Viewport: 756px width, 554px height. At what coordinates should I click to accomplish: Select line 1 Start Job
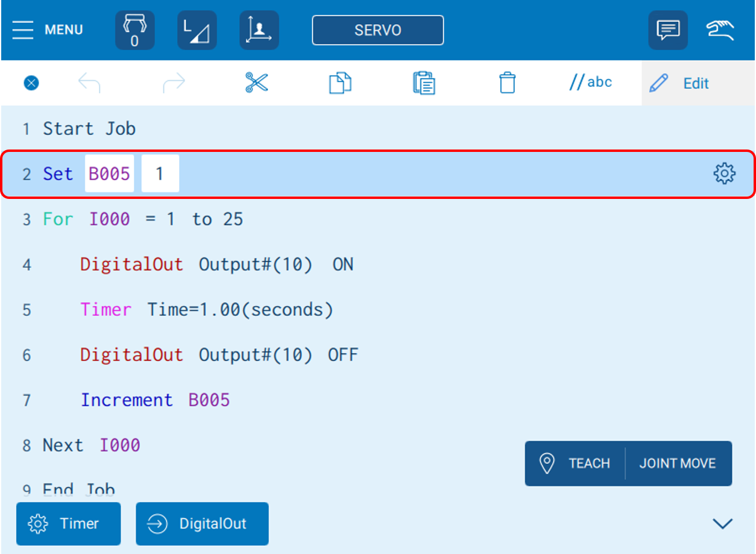378,128
